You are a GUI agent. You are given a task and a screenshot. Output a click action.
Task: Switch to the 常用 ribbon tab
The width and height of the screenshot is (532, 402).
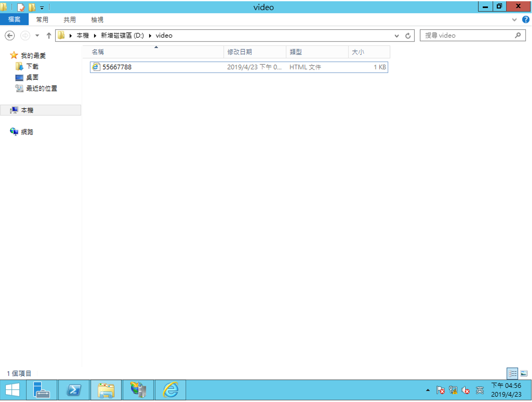[42, 20]
